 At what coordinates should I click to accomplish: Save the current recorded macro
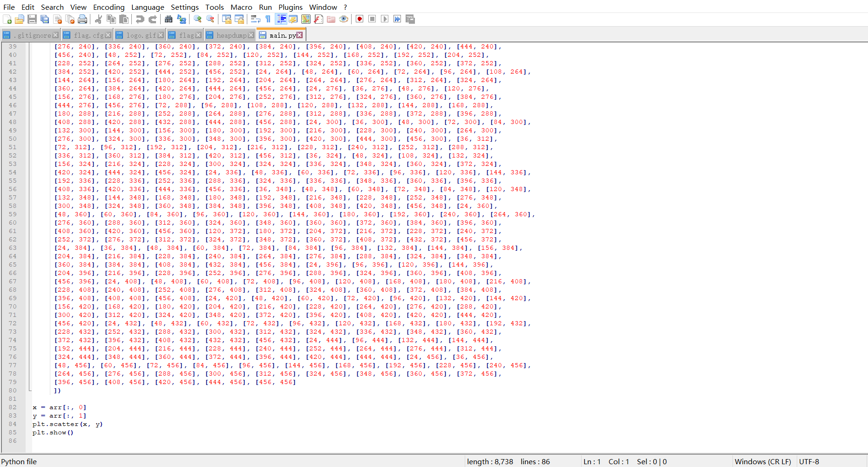[410, 19]
